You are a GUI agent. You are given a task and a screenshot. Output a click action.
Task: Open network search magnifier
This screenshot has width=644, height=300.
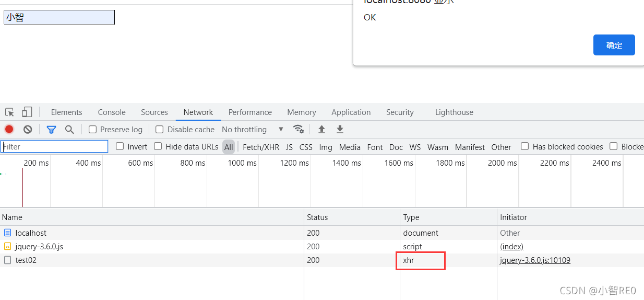(x=69, y=129)
